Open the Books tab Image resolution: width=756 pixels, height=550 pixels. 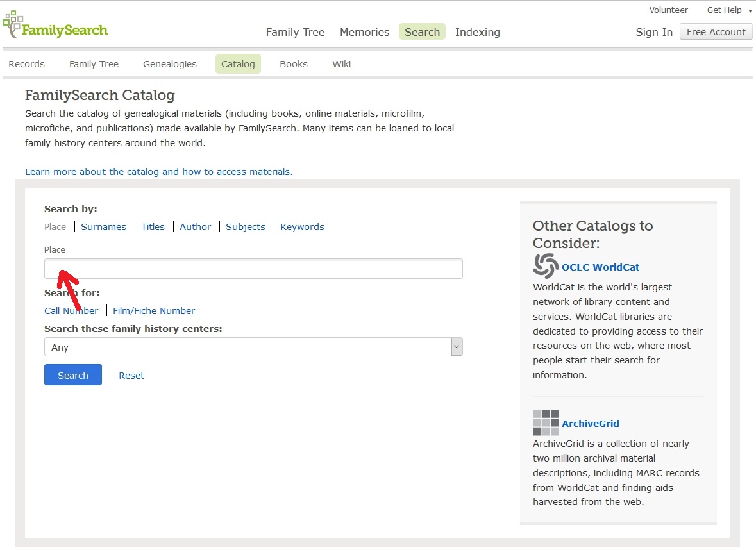coord(293,64)
